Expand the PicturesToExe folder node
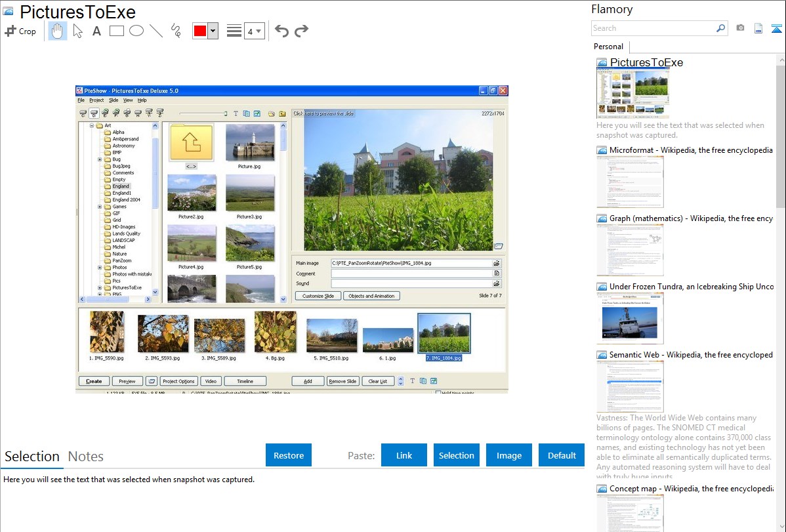The height and width of the screenshot is (532, 786). pyautogui.click(x=100, y=288)
